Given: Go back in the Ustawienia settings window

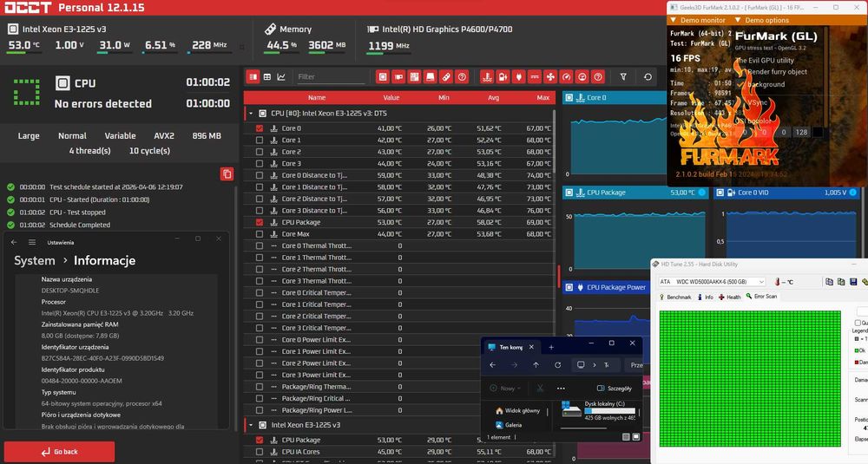Looking at the screenshot, I should point(15,242).
